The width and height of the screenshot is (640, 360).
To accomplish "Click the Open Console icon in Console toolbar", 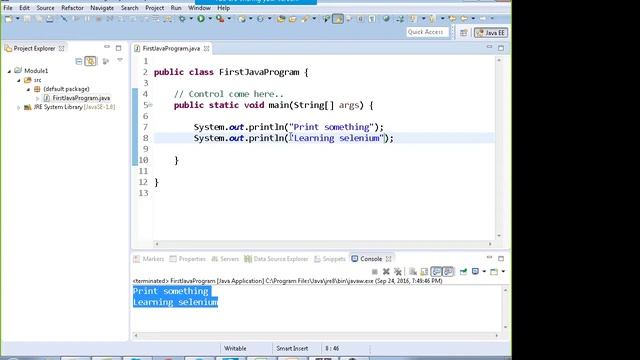I will (494, 271).
